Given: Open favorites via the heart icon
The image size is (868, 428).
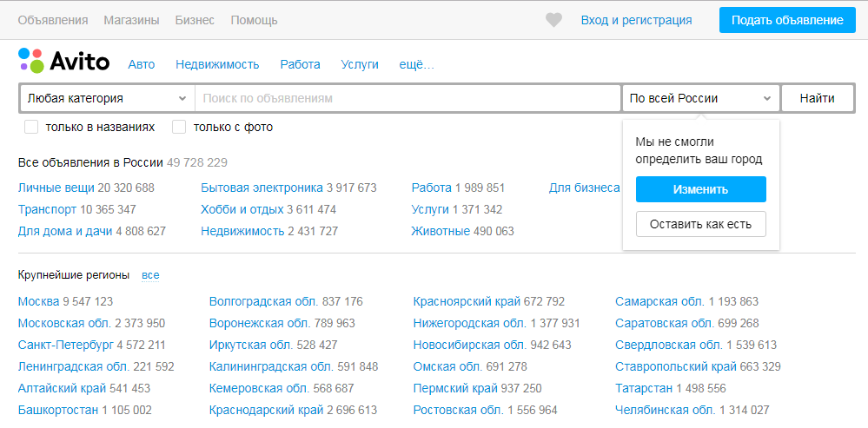Looking at the screenshot, I should click(x=553, y=21).
